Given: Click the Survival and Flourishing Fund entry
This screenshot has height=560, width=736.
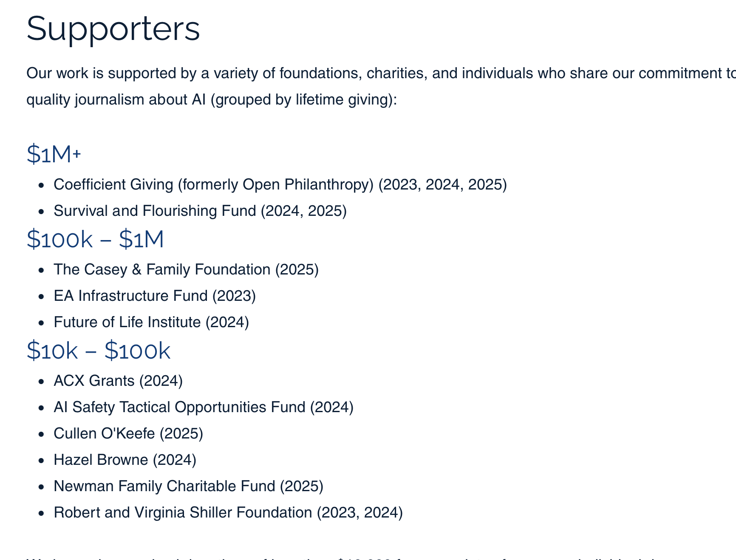Looking at the screenshot, I should 200,211.
